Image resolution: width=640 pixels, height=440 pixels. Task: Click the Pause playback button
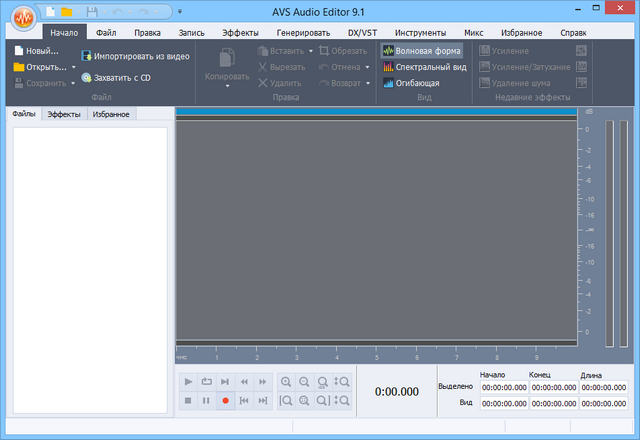207,400
